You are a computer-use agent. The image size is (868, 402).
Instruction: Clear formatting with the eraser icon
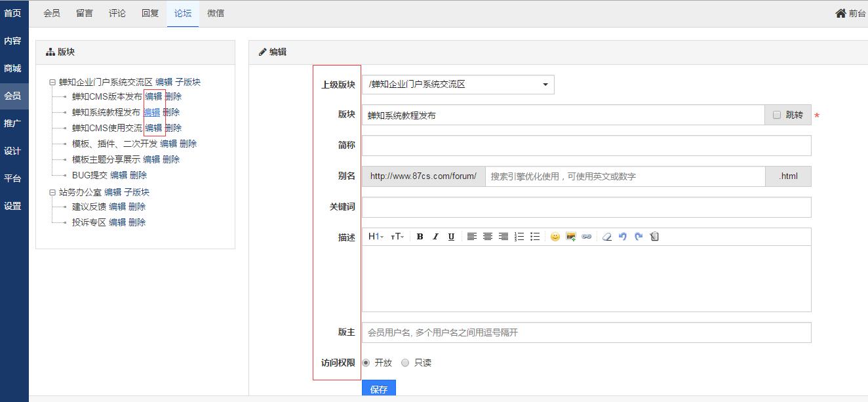[607, 237]
